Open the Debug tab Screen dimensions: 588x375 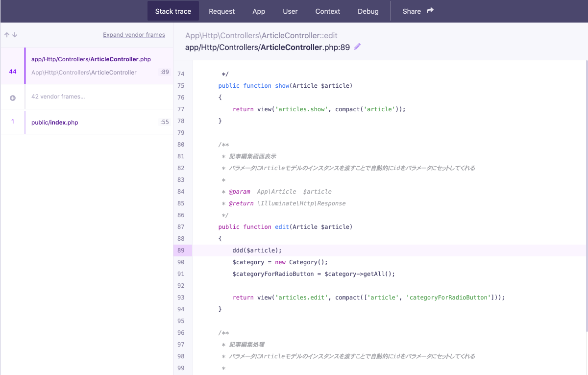(x=368, y=11)
